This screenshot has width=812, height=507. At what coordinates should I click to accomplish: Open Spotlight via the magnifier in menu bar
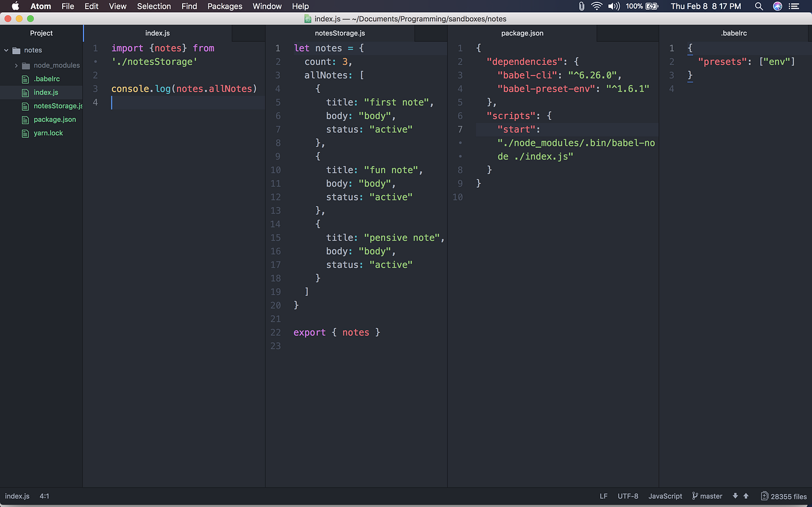759,6
